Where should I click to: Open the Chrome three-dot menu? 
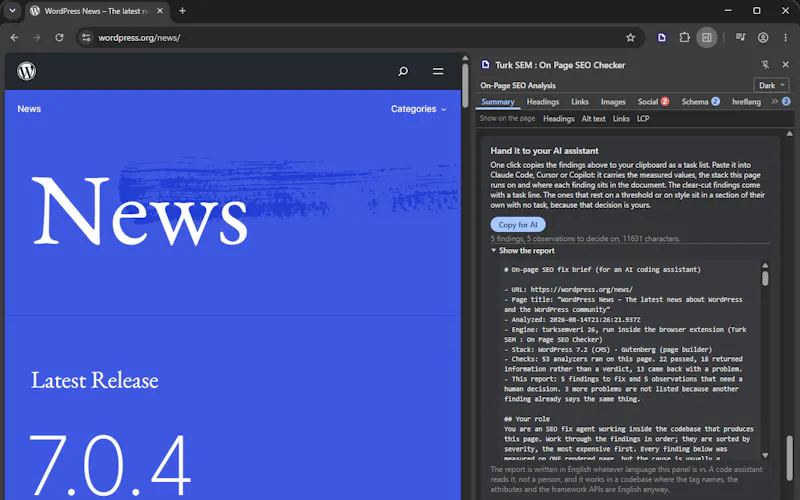785,37
